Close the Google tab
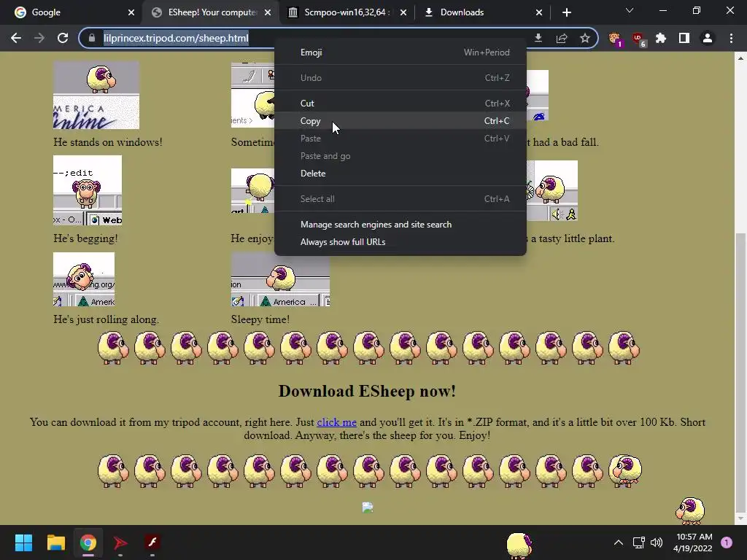 [131, 12]
